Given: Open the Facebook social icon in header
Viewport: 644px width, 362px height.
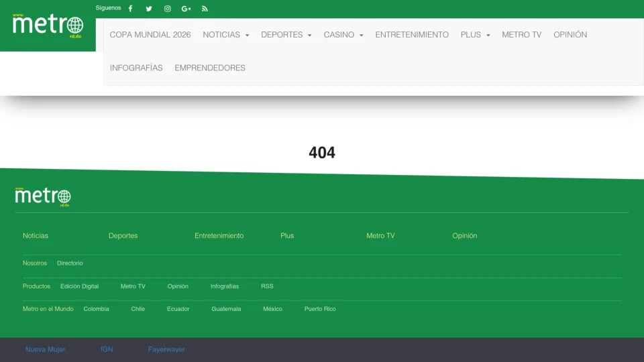Looking at the screenshot, I should [x=131, y=9].
